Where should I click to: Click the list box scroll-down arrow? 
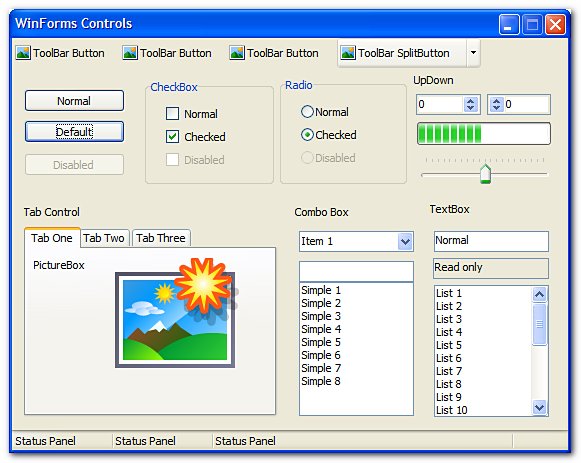[x=540, y=407]
